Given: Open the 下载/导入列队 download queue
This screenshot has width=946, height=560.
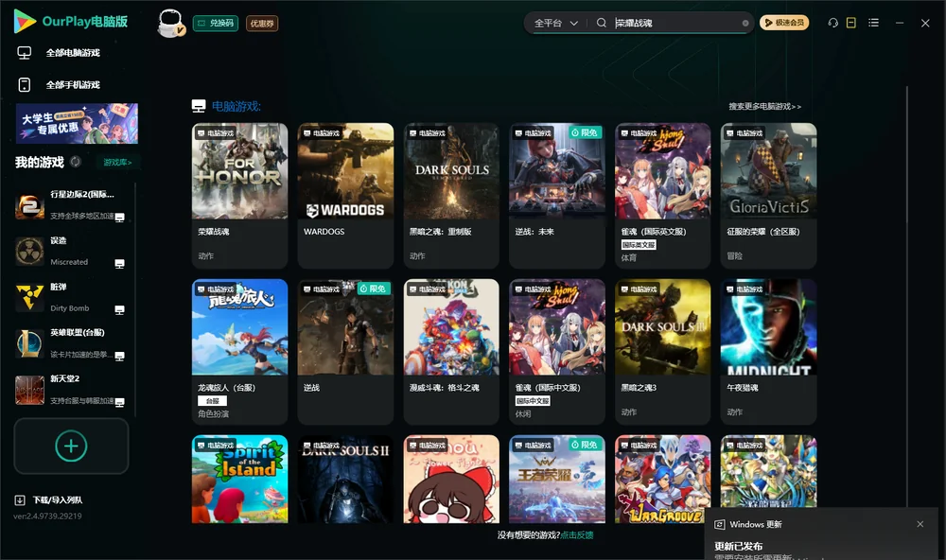Looking at the screenshot, I should pos(58,500).
